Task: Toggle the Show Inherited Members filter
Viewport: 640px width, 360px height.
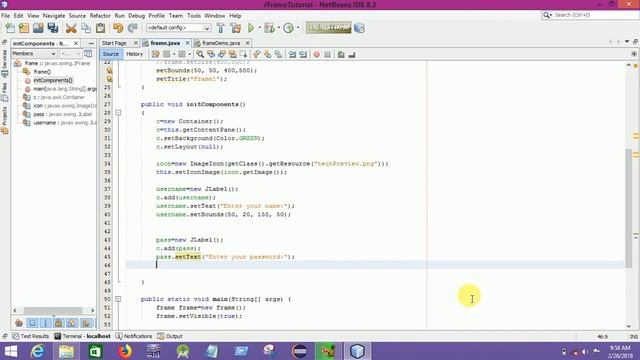Action: [x=19, y=323]
